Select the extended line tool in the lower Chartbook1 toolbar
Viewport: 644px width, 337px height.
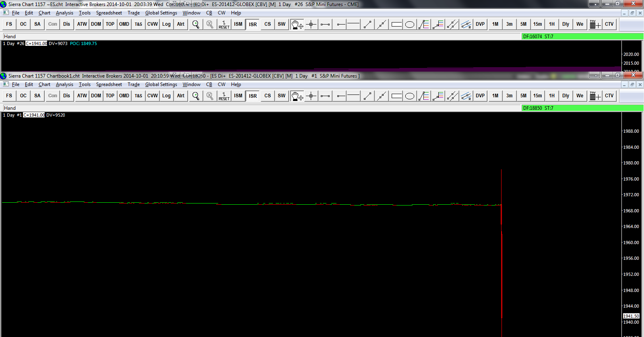pyautogui.click(x=382, y=96)
